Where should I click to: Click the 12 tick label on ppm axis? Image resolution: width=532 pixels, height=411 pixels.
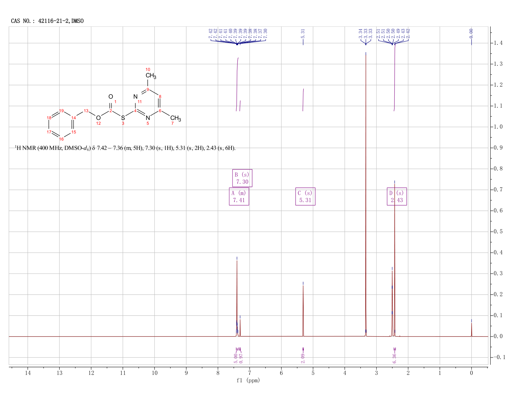(x=91, y=373)
